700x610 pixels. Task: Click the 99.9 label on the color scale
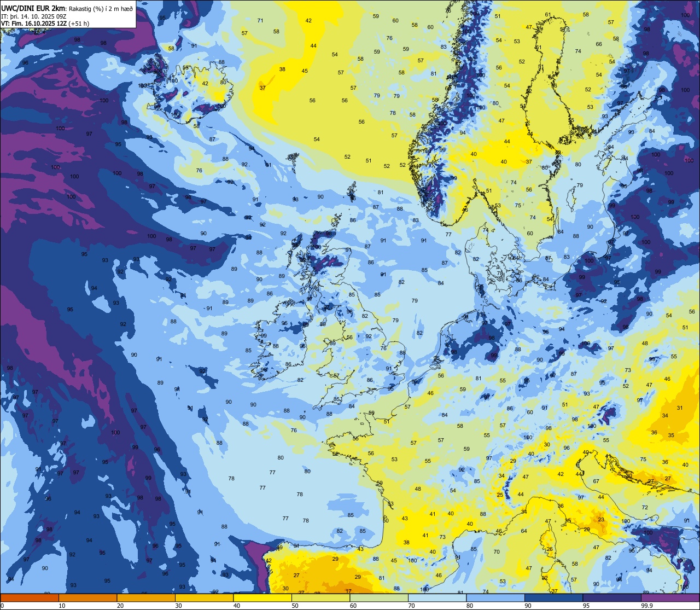[647, 606]
